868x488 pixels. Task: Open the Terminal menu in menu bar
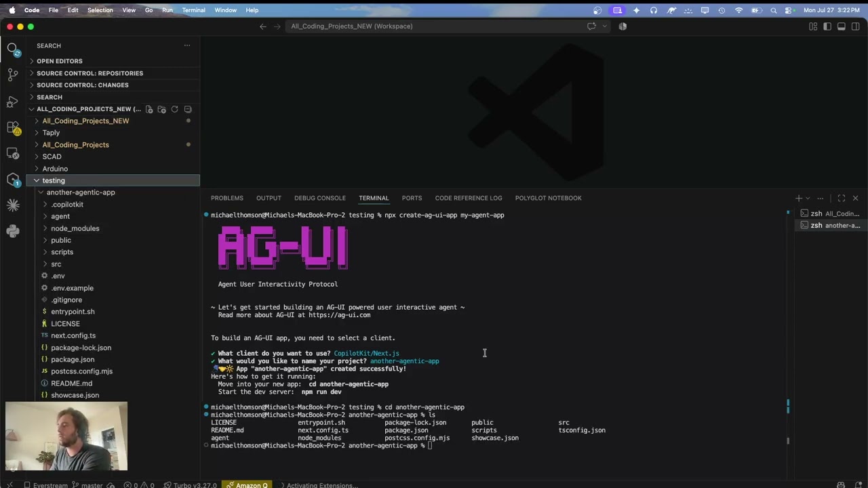193,10
